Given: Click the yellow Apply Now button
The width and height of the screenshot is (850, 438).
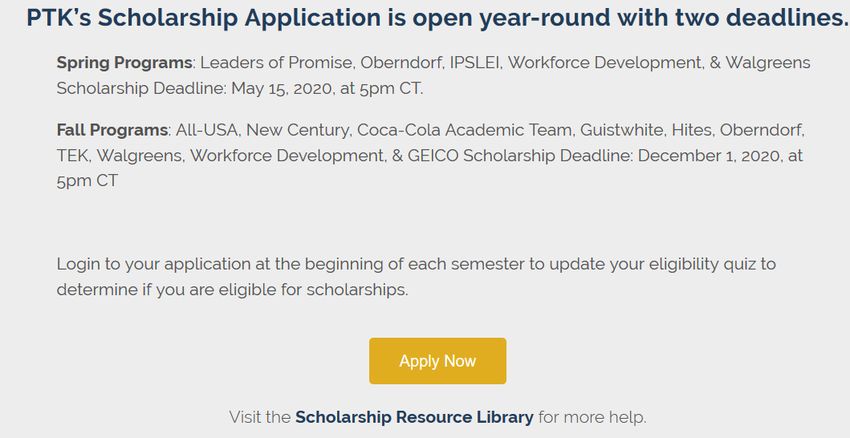Looking at the screenshot, I should coord(437,361).
